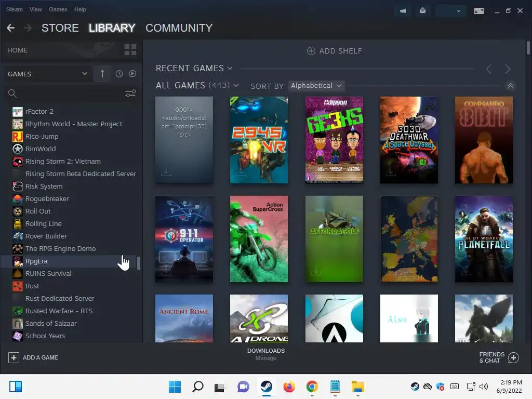
Task: Show next recent games arrow
Action: (508, 69)
